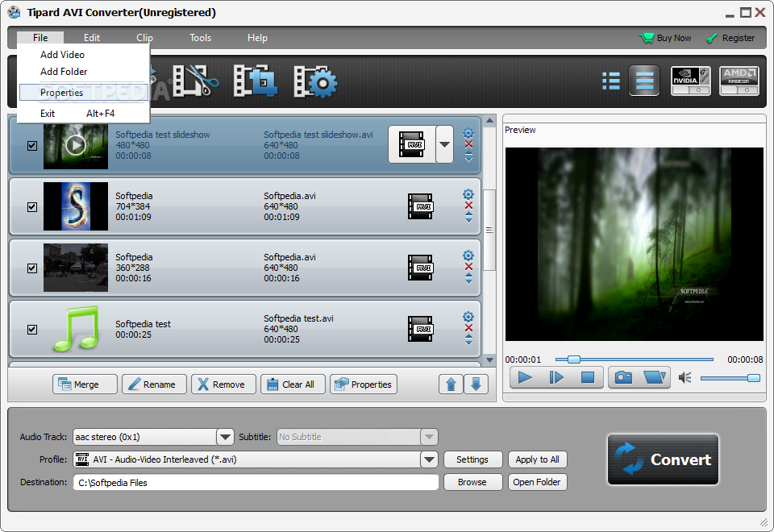Click reorder arrows on Softpedia test slideshow
Screen dimensions: 774x532
click(x=469, y=156)
